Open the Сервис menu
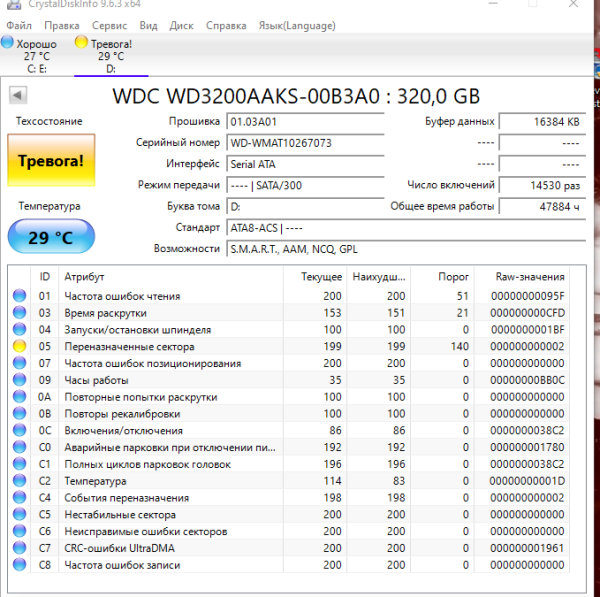This screenshot has height=597, width=600. [x=109, y=25]
